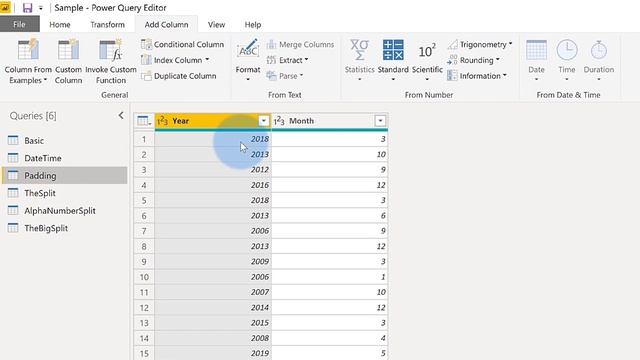The width and height of the screenshot is (640, 360).
Task: Click Month value 1 in row 10
Action: click(329, 277)
